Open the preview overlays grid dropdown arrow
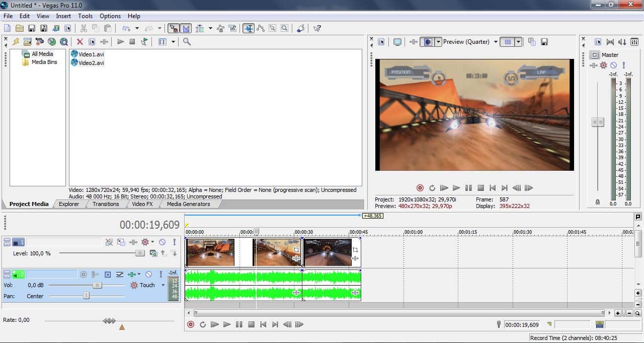644x343 pixels. click(518, 42)
